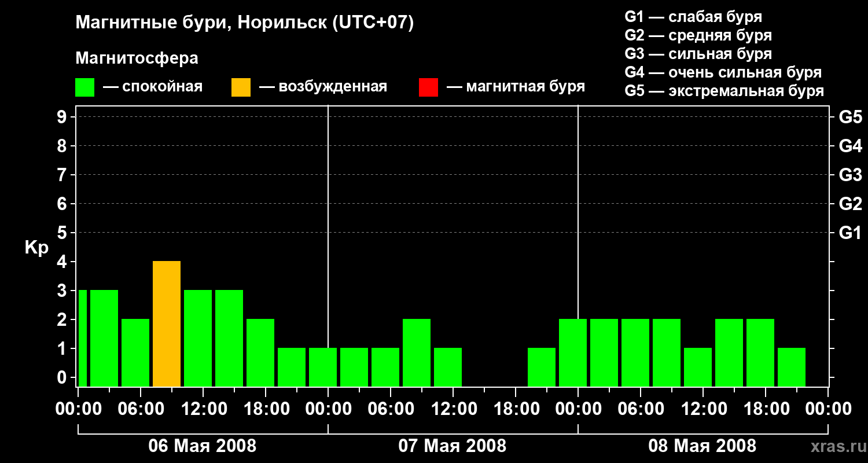Click 'G2 — средняя буря' legend line
This screenshot has height=463, width=868.
(698, 35)
